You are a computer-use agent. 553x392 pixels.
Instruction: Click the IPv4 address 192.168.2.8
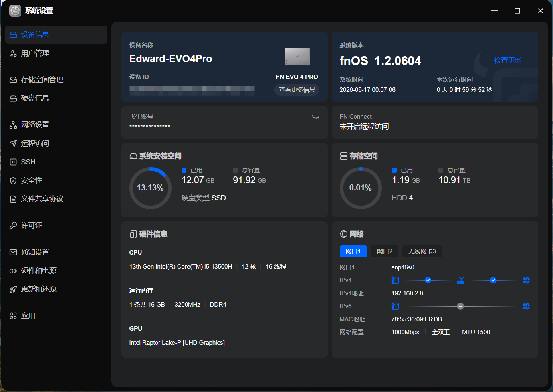407,293
